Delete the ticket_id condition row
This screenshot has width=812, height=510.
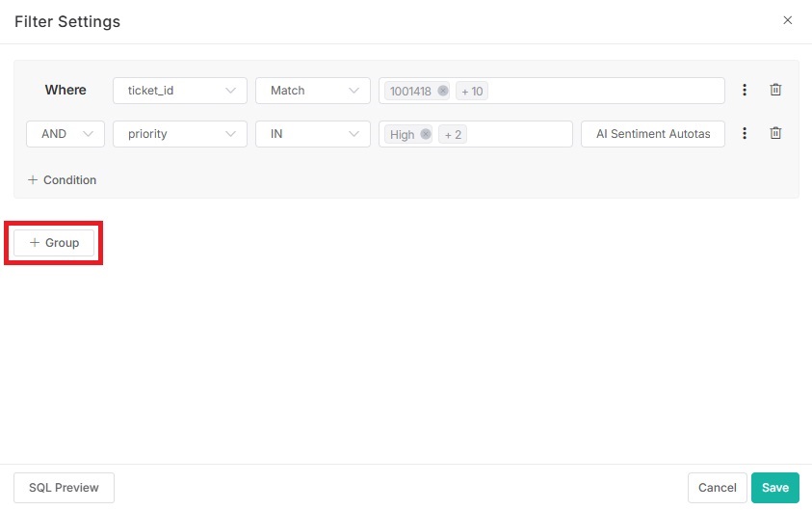(775, 90)
